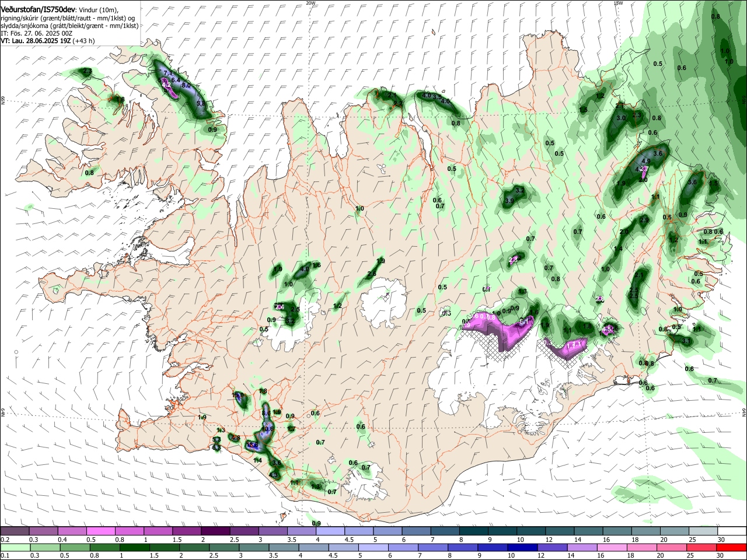The width and height of the screenshot is (747, 560).
Task: Select the 6.4 precipitation value label
Action: coord(176,79)
